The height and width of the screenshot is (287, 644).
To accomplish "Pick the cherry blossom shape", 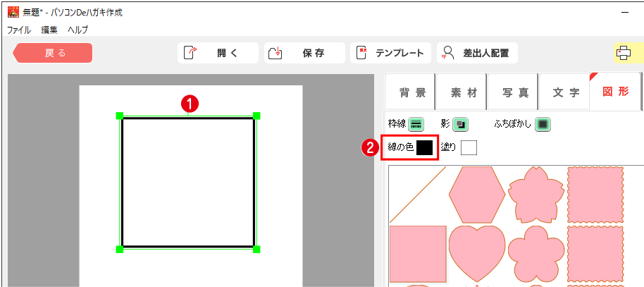I will click(536, 195).
